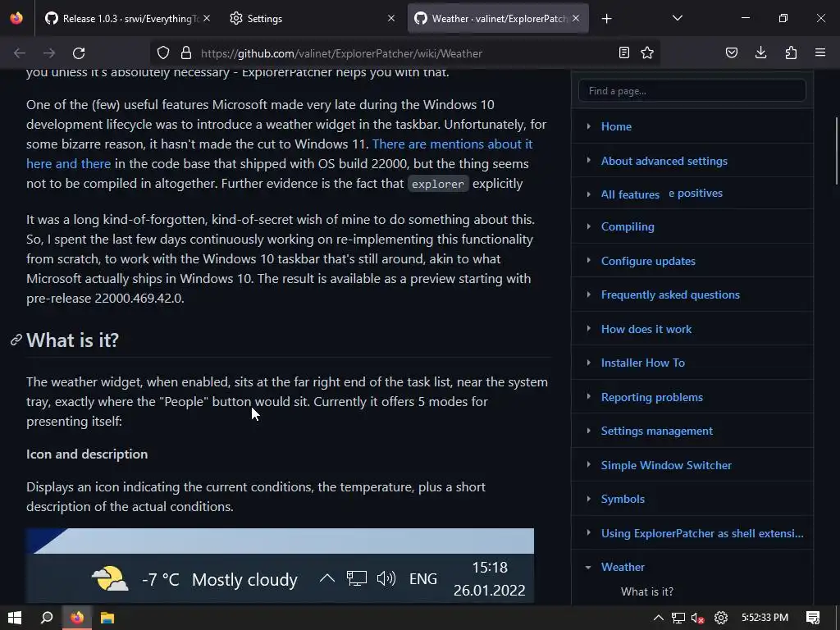The width and height of the screenshot is (840, 630).
Task: Reload the current page
Action: point(79,53)
